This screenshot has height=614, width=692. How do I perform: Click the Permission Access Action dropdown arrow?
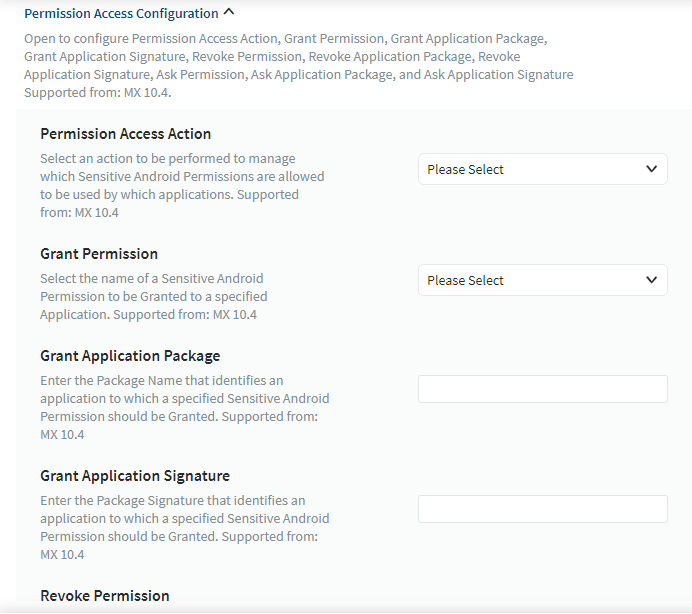point(651,169)
